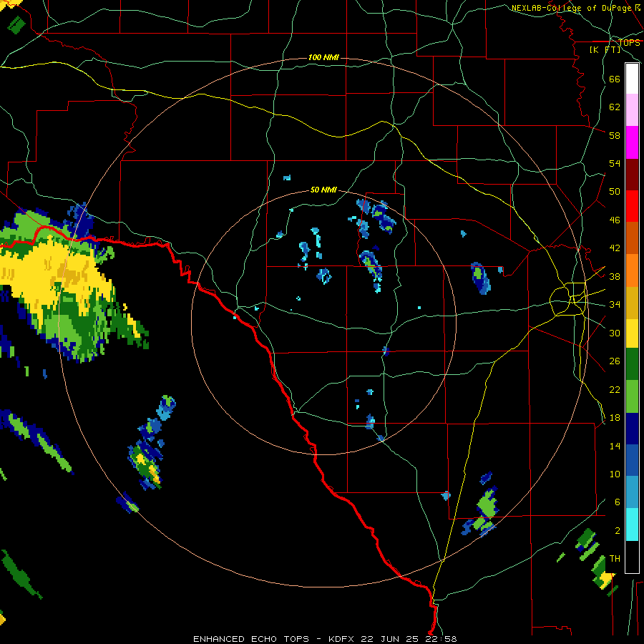Click the '54' legend value
Viewport: 644px width, 644px height.
point(615,163)
